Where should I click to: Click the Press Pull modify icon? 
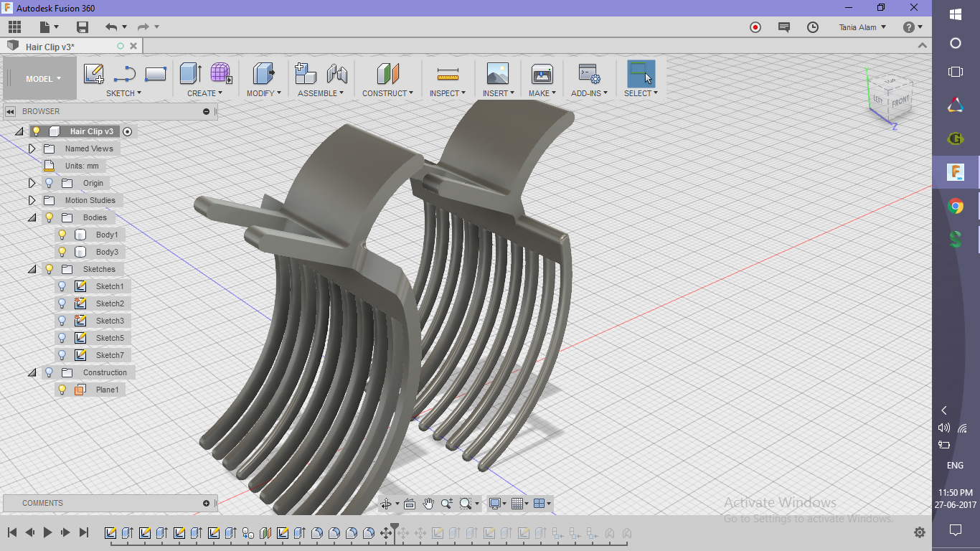[x=263, y=73]
